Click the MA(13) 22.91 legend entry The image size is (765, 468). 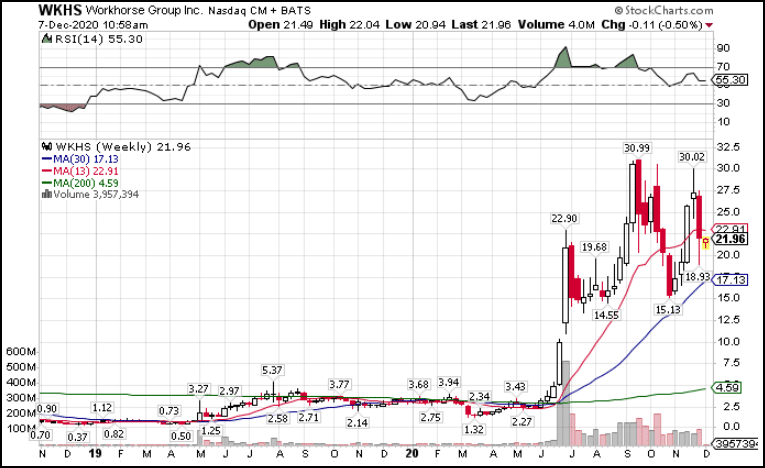81,171
